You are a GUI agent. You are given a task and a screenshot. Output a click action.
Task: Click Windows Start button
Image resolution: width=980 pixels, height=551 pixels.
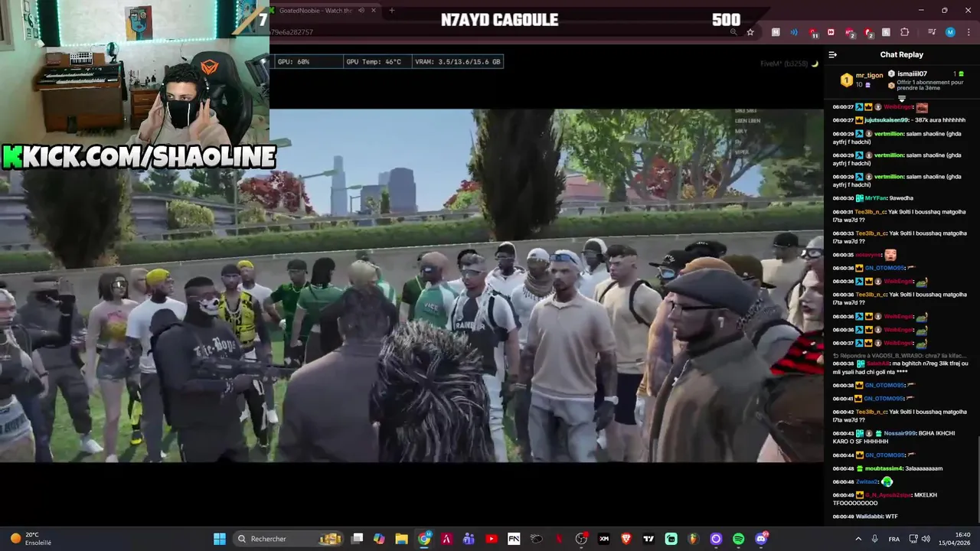coord(220,539)
